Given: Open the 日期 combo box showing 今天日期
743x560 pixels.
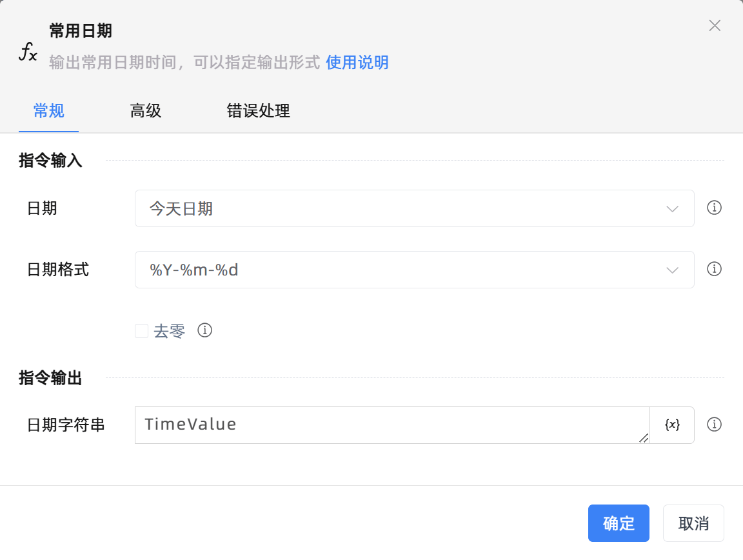Looking at the screenshot, I should (400, 208).
